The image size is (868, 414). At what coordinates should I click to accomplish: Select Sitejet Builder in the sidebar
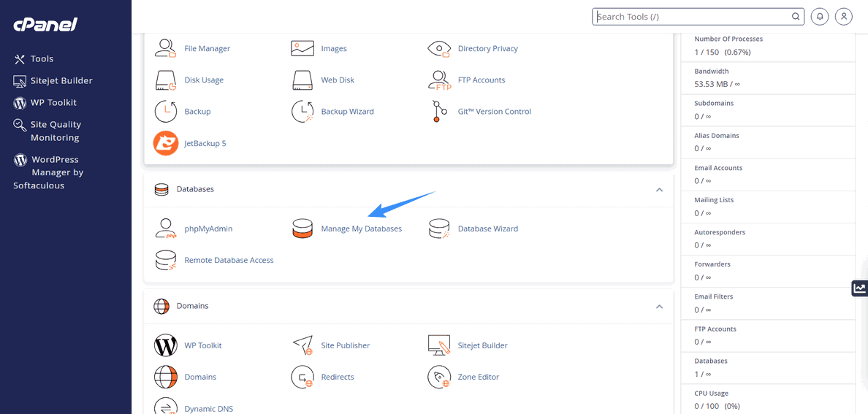(x=53, y=81)
